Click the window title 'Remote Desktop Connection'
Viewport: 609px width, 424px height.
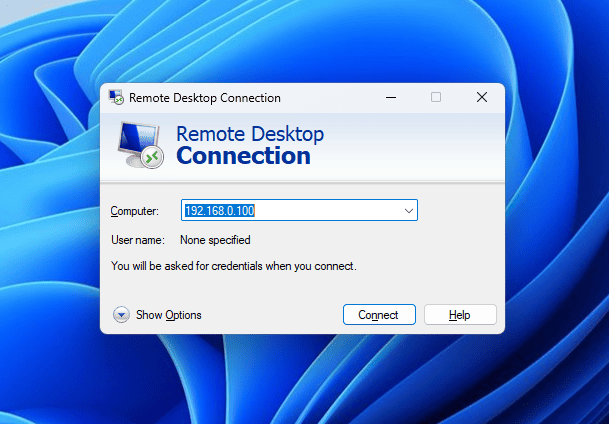(x=205, y=98)
